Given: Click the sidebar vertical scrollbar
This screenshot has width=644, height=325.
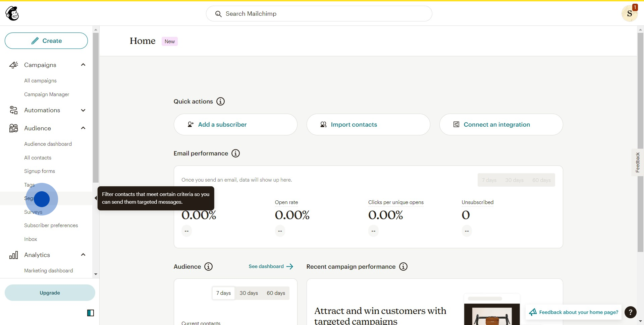Looking at the screenshot, I should pyautogui.click(x=96, y=107).
